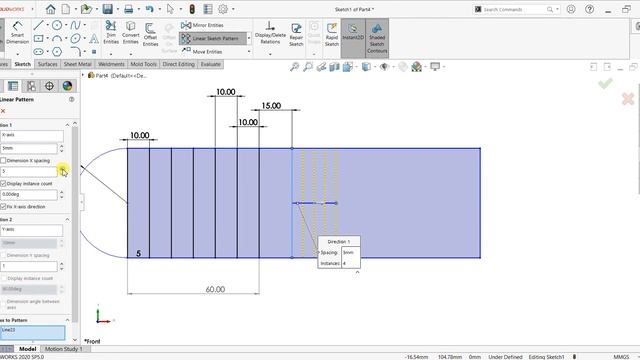Click the Rapid Sketch tool

[x=332, y=34]
